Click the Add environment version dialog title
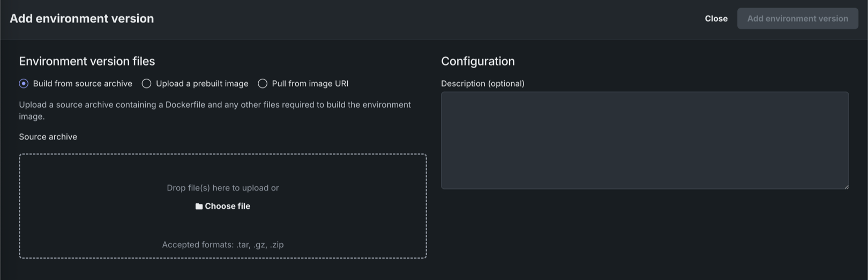The image size is (868, 280). pos(81,19)
